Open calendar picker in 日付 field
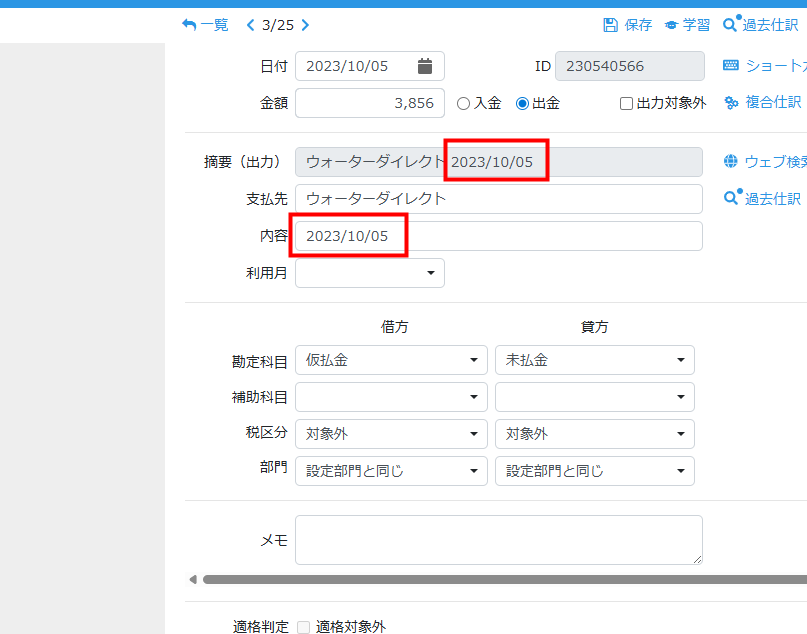807x634 pixels. pyautogui.click(x=425, y=66)
